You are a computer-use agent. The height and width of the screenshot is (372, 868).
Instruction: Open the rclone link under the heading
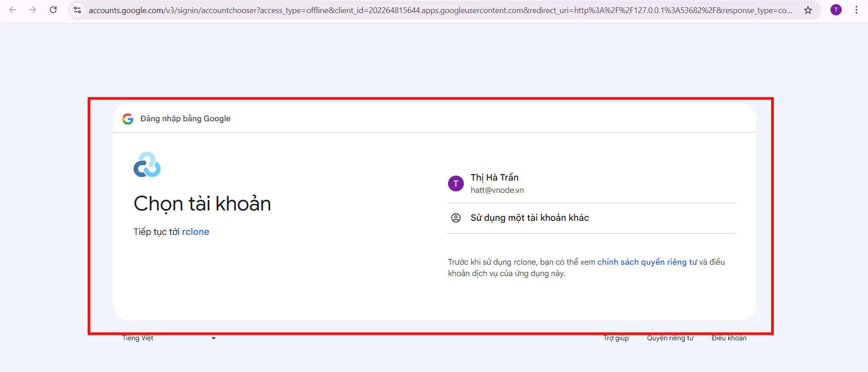point(196,232)
